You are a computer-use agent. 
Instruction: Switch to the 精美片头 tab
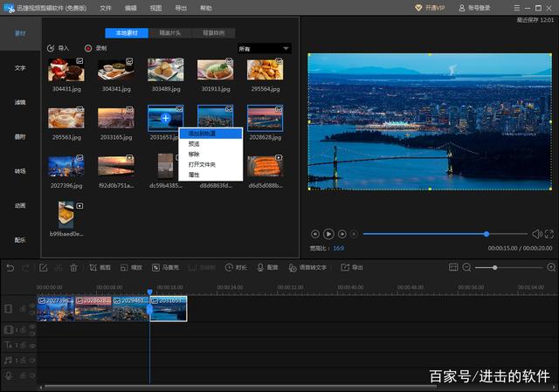click(x=170, y=33)
